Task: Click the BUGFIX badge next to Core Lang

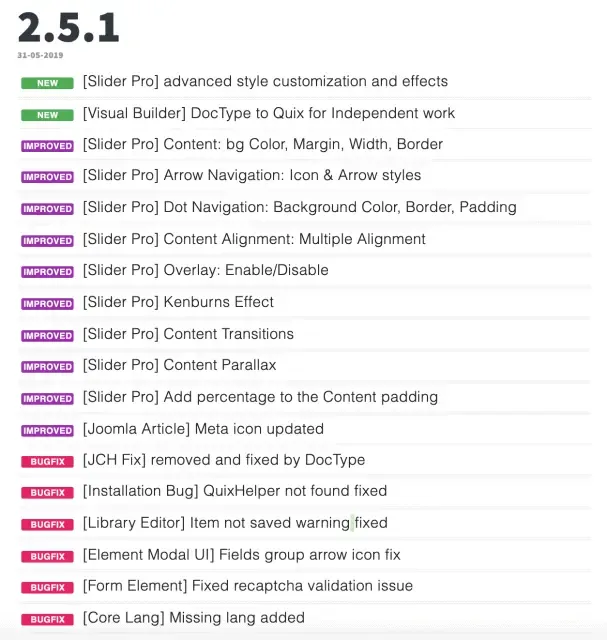Action: (x=47, y=619)
